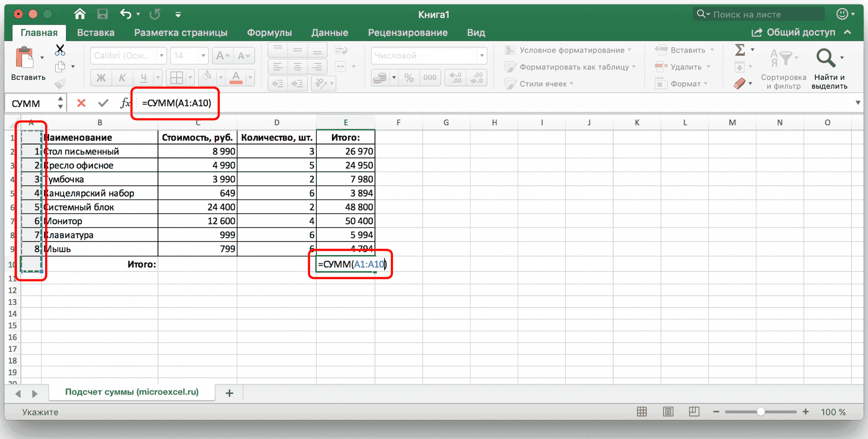Viewport: 868px width, 439px height.
Task: Click the percent style button
Action: point(409,78)
